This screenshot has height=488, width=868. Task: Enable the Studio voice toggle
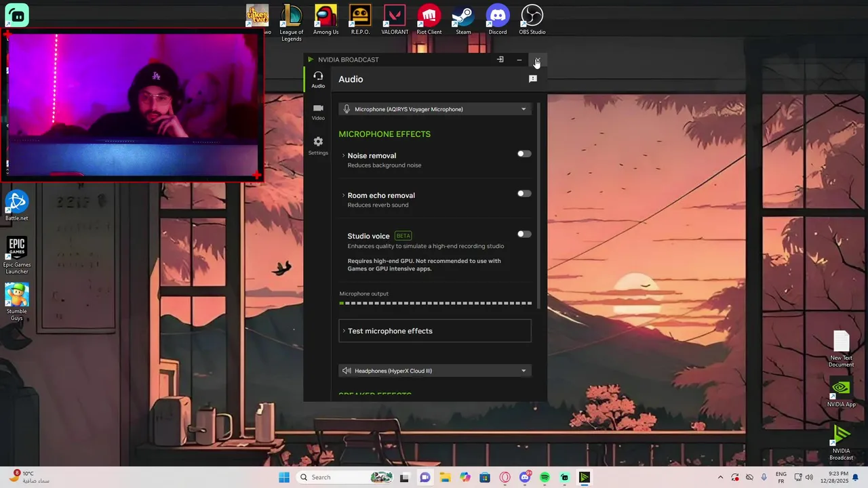[x=524, y=235]
